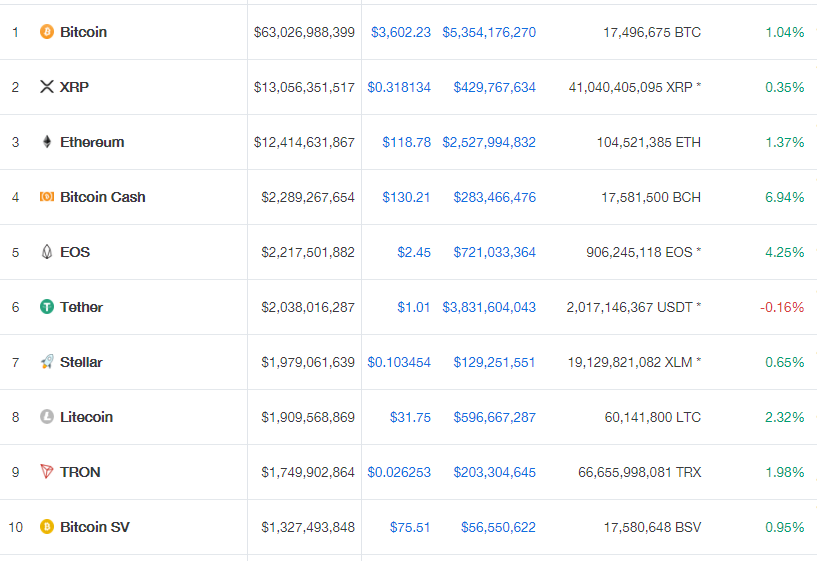Click Stellar volume $129,251,551
The image size is (817, 561).
[x=494, y=362]
